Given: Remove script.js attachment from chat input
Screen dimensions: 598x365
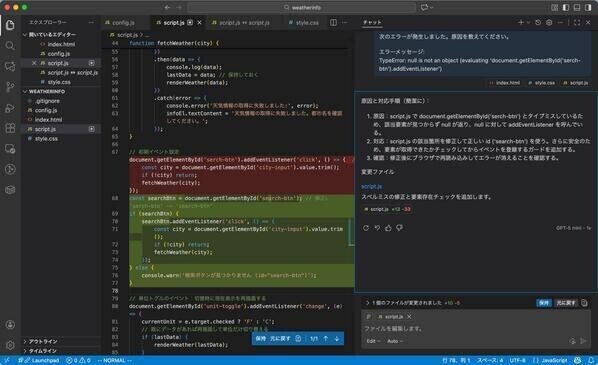Looking at the screenshot, I should (409, 317).
